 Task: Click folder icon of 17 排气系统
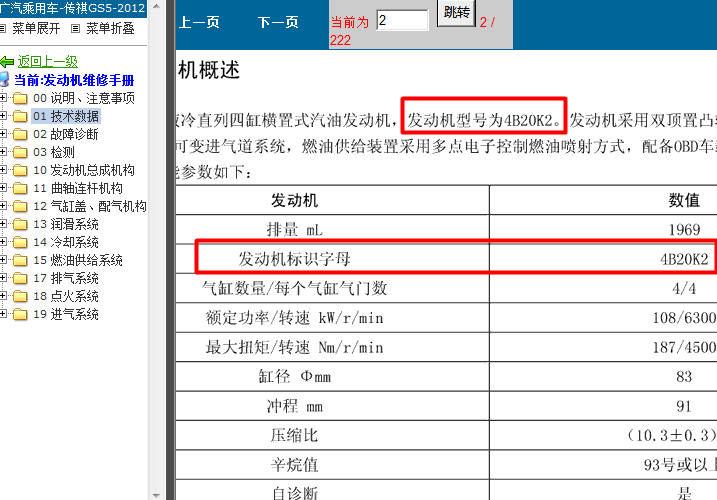click(20, 278)
